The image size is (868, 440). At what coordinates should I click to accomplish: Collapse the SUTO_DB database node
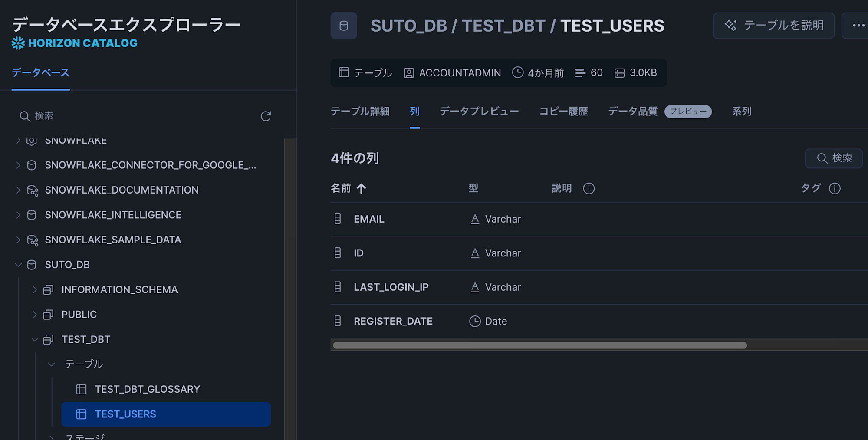17,264
